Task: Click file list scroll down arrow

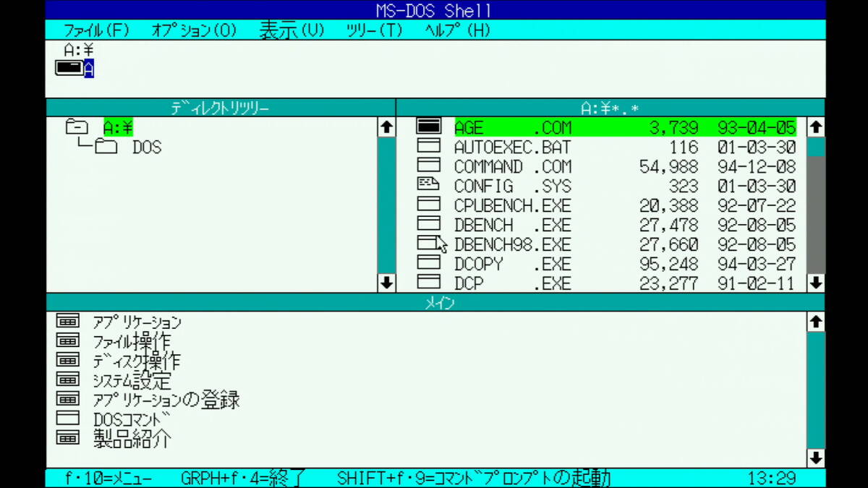Action: (816, 283)
